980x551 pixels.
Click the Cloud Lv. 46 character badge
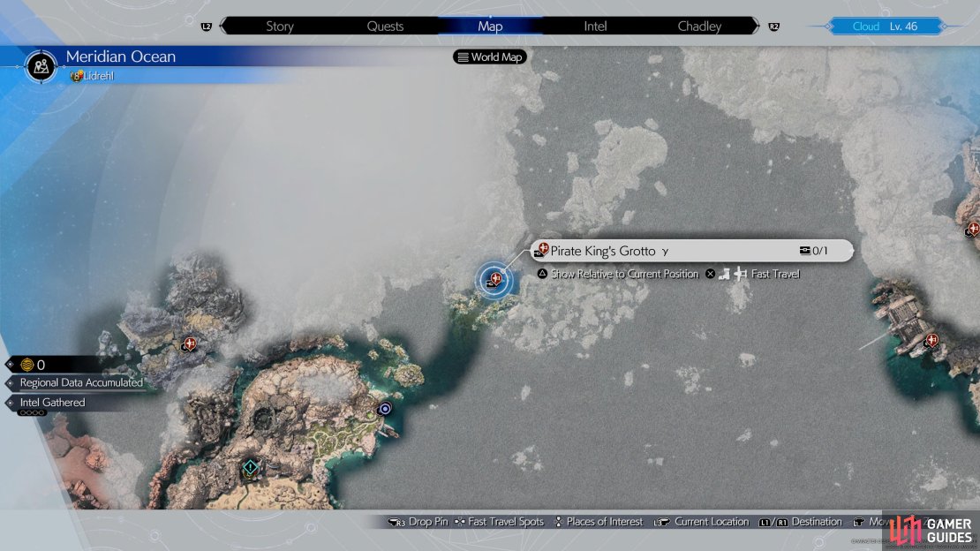(885, 26)
